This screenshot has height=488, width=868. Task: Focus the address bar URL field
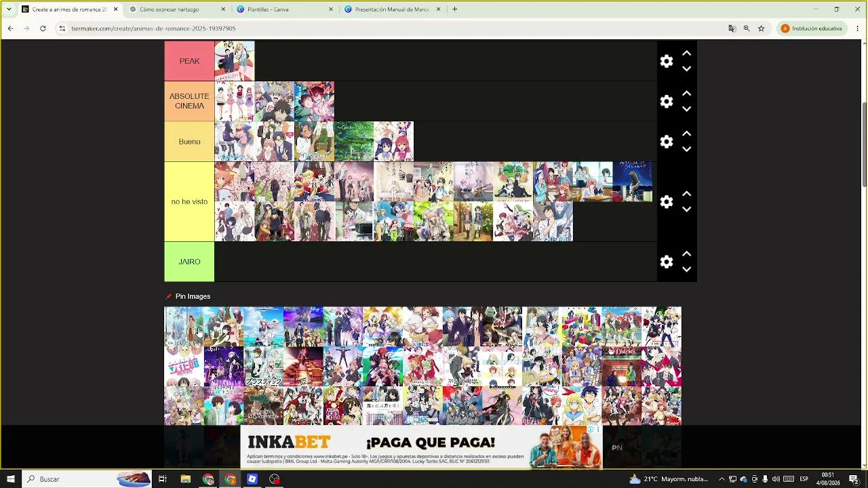pyautogui.click(x=393, y=28)
